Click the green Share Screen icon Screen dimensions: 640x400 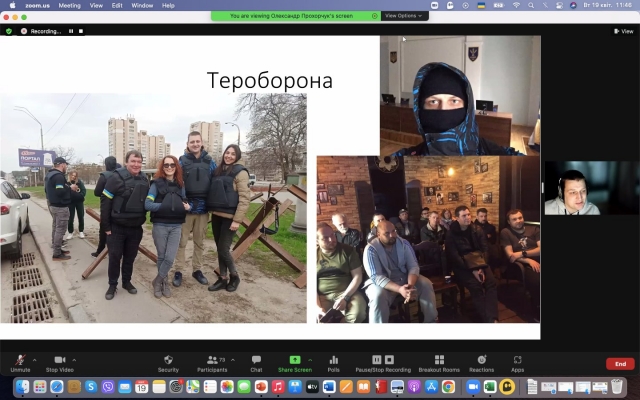click(295, 360)
